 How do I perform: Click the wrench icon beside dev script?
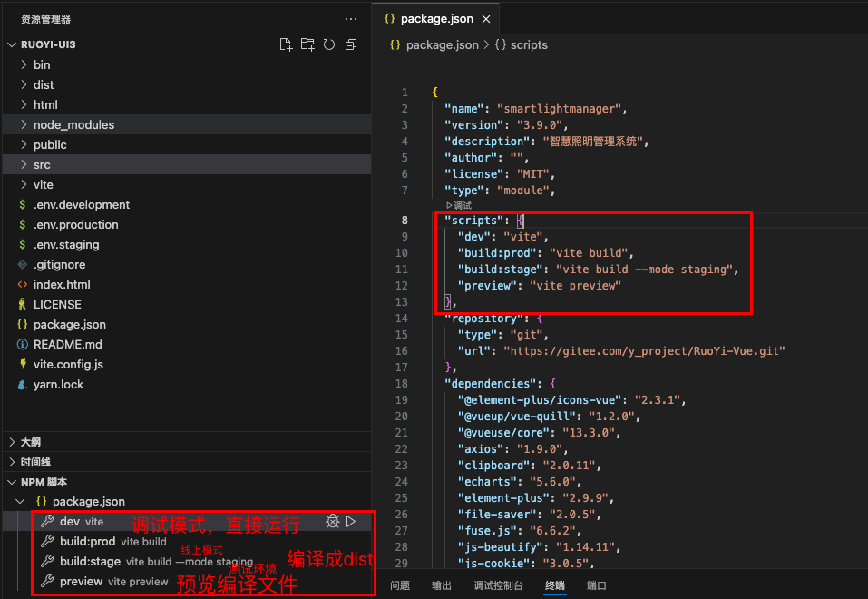click(x=47, y=522)
